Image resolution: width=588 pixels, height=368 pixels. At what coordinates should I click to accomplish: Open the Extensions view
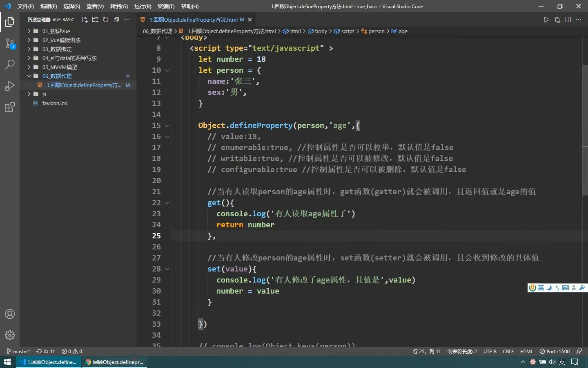coord(10,107)
